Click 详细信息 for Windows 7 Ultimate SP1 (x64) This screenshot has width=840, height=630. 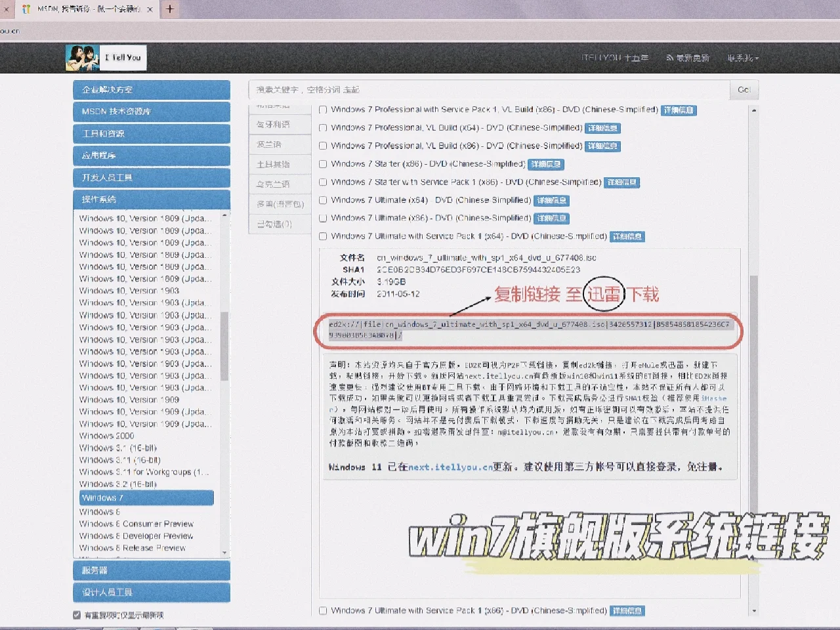(627, 236)
